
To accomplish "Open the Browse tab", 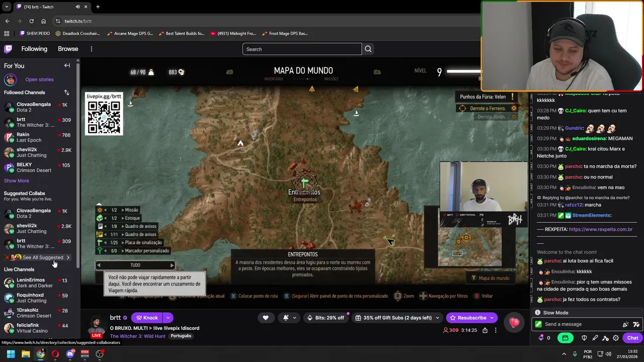I will click(68, 49).
